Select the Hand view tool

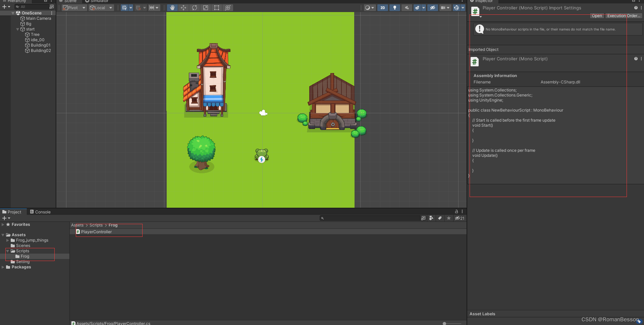click(172, 8)
